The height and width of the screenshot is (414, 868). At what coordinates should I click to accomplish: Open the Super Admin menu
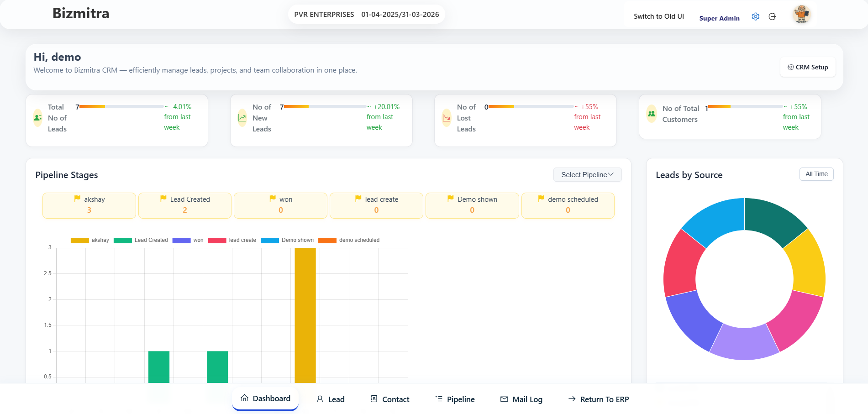(720, 18)
